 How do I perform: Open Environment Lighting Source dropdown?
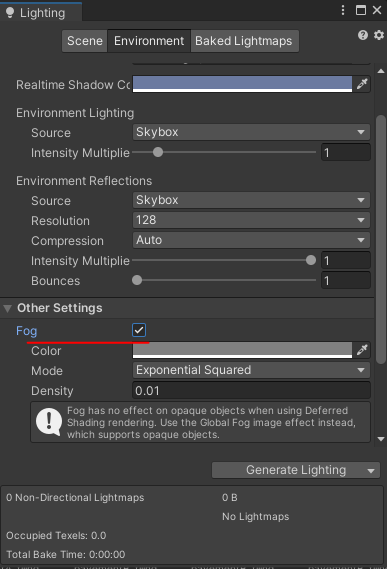[251, 132]
